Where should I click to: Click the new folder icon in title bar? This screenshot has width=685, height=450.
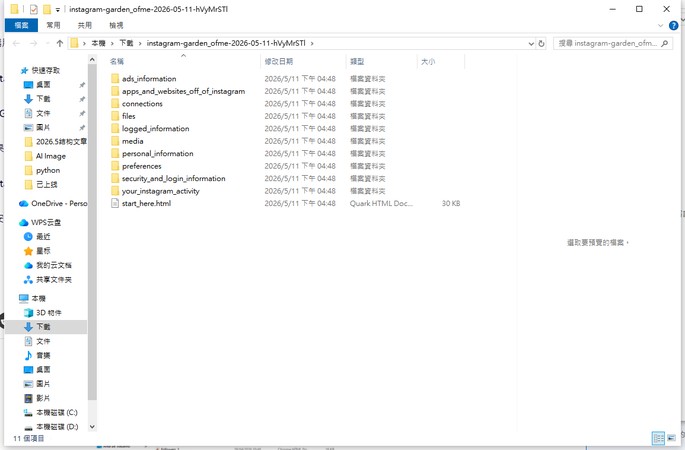47,9
